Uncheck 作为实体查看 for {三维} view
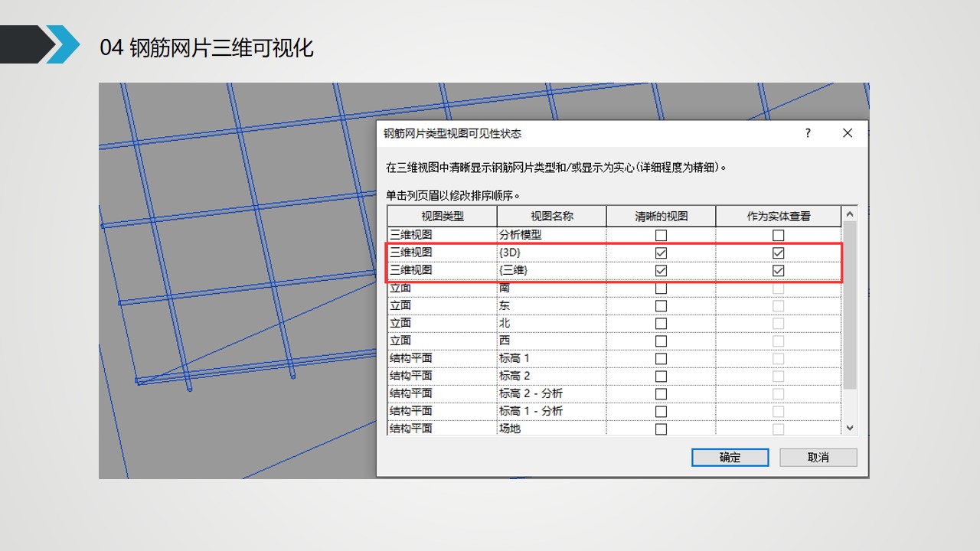980x551 pixels. 779,270
